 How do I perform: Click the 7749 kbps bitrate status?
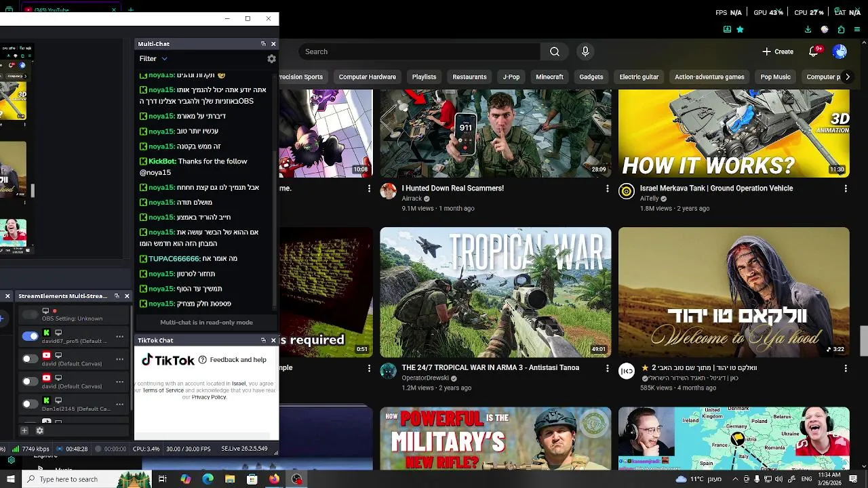pos(30,449)
